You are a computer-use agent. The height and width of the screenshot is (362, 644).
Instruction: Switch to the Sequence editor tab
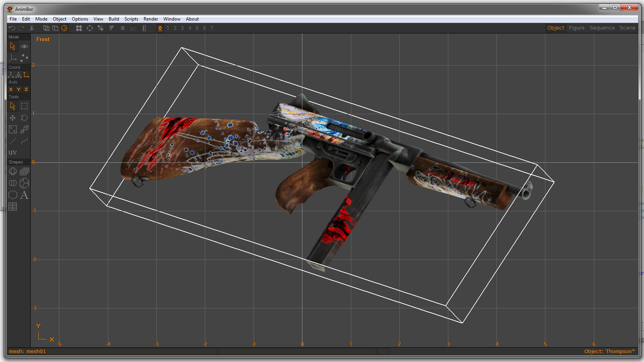(602, 28)
